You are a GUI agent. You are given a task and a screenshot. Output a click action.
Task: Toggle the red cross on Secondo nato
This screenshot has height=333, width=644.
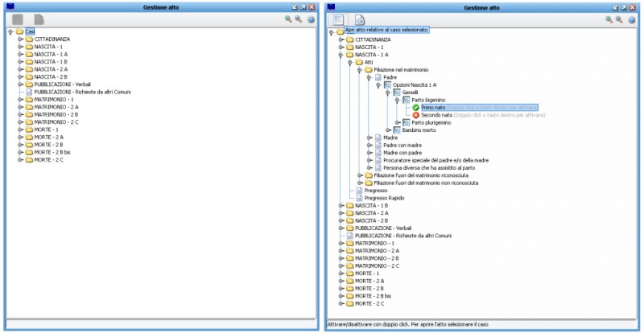point(415,115)
